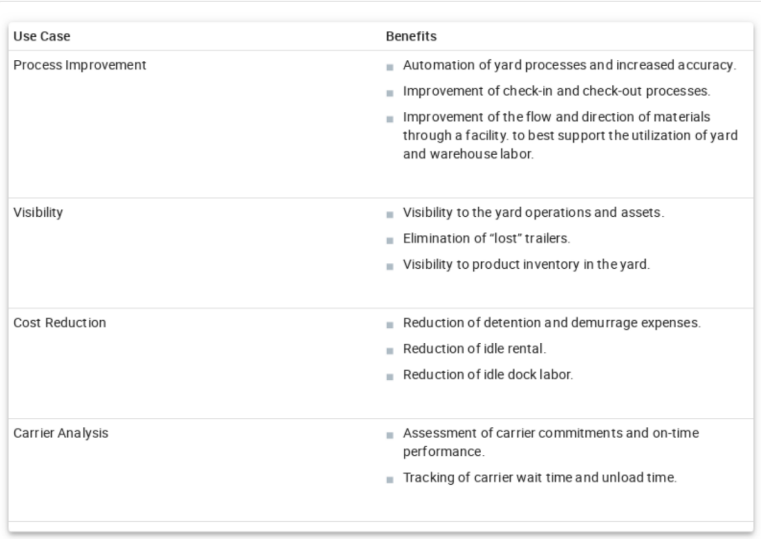The image size is (761, 539).
Task: Click the Tracking of carrier wait time text
Action: 540,477
